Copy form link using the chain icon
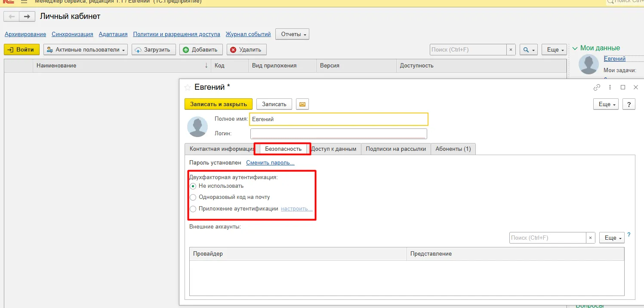This screenshot has width=644, height=308. 597,87
